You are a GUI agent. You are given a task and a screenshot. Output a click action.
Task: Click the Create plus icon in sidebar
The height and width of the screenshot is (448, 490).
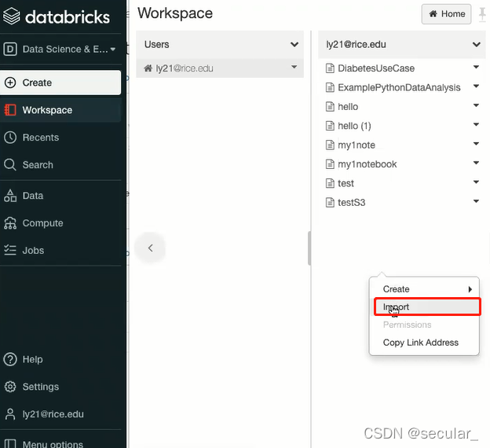click(10, 83)
